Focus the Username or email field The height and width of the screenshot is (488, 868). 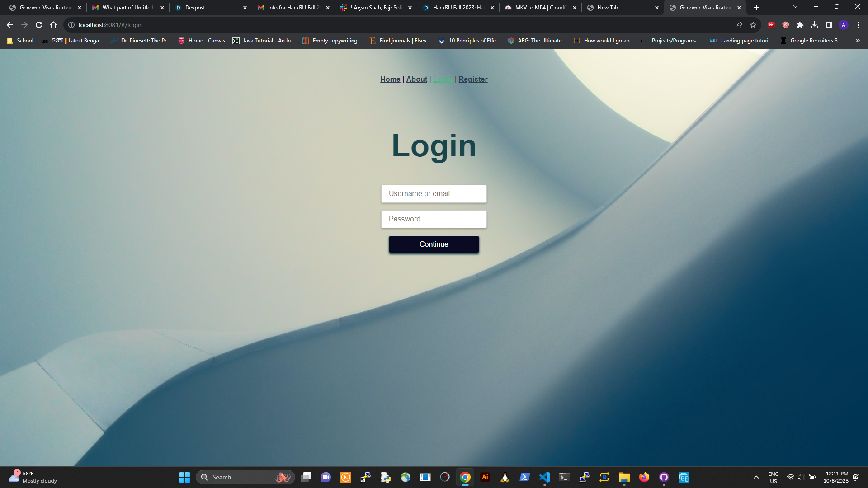pos(434,194)
